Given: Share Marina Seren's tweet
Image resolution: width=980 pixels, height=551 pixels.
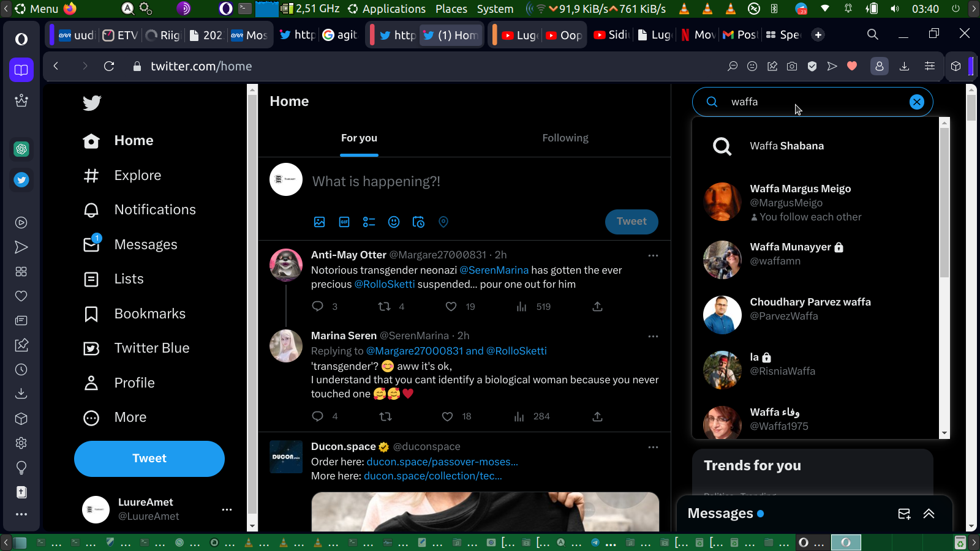Looking at the screenshot, I should pos(597,416).
